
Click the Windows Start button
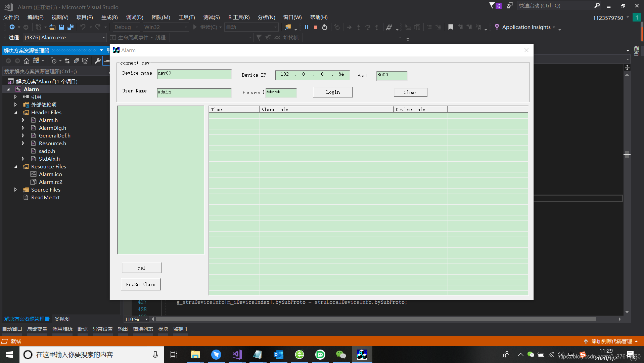coord(9,355)
